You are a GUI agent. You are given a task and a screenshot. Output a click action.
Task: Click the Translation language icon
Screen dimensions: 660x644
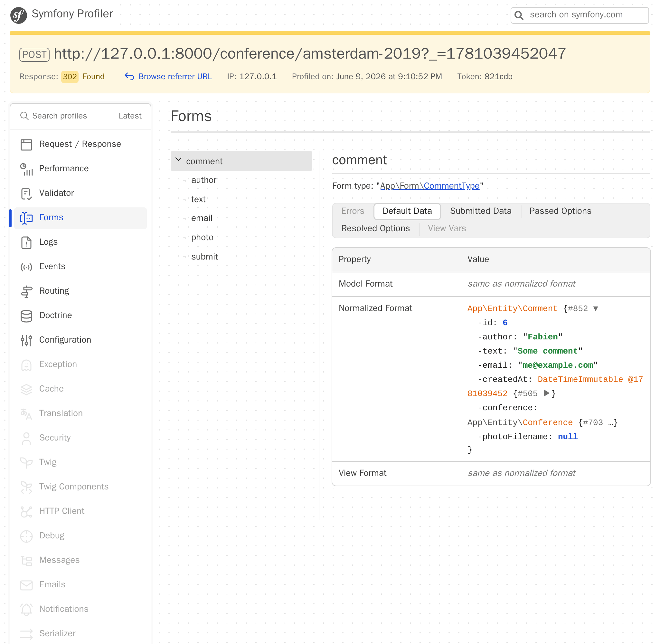[x=26, y=414]
